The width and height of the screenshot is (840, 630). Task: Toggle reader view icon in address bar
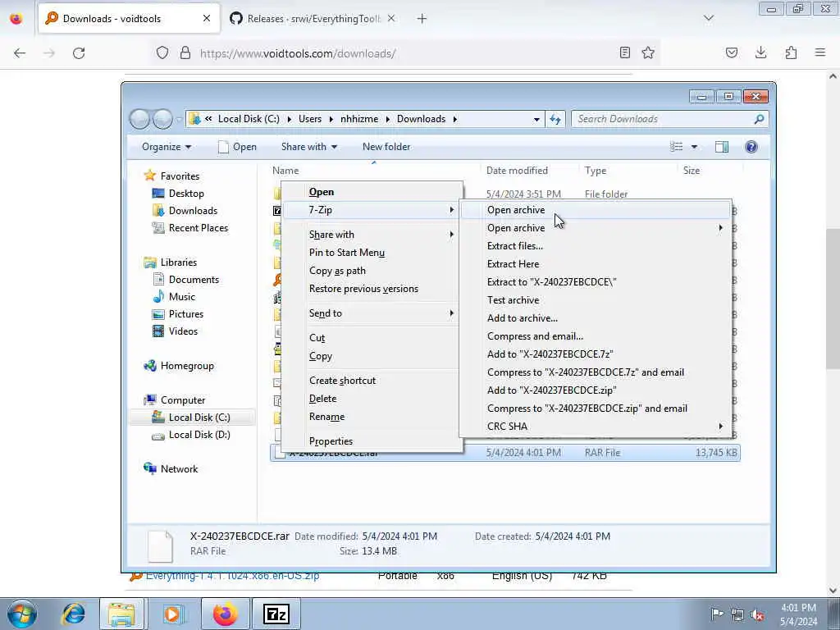[624, 52]
